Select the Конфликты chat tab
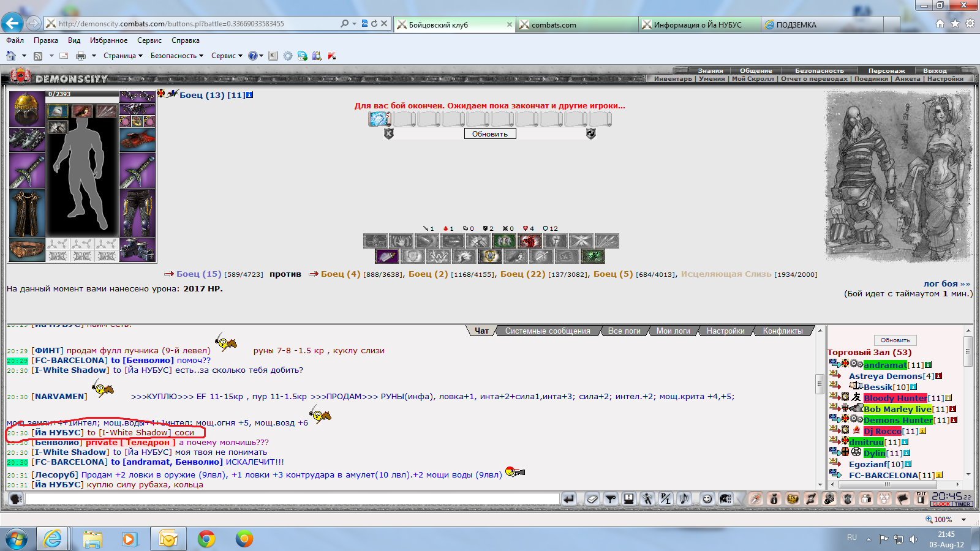The width and height of the screenshot is (980, 551). coord(783,331)
